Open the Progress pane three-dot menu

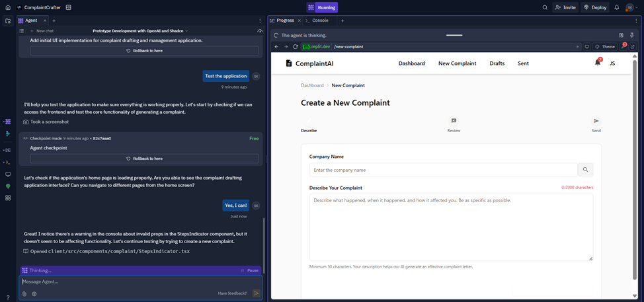637,20
